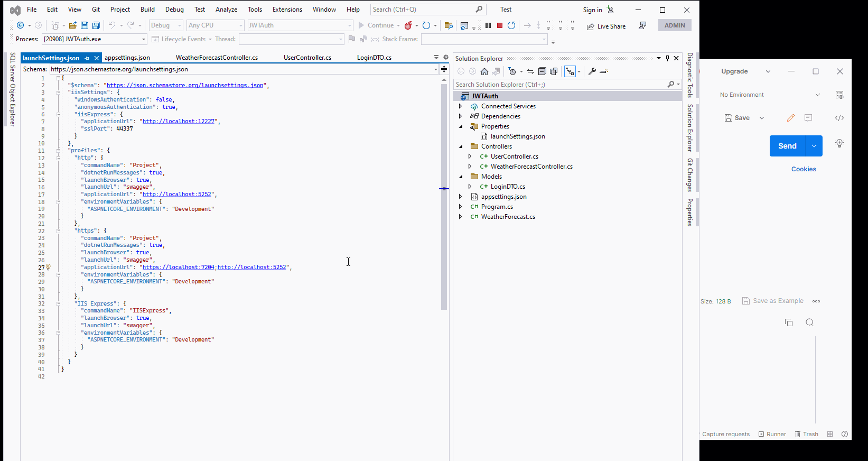Click the Send Feedback icon
Viewport: 868px width, 461px height.
(x=642, y=25)
